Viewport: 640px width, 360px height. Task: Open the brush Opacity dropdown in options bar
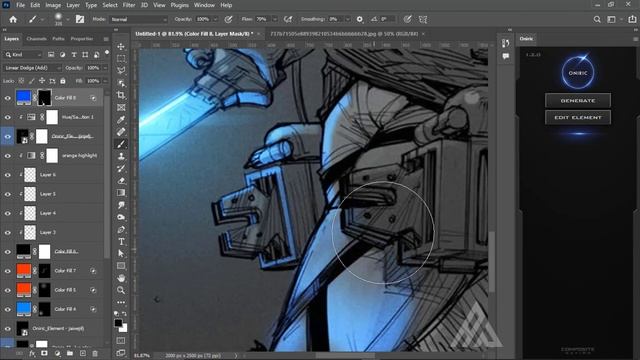tap(216, 19)
